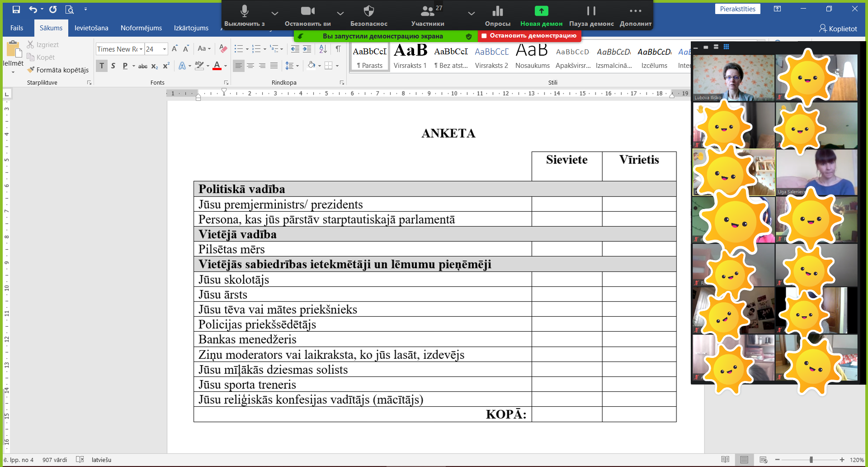
Task: Apply paragraph shading bucket
Action: click(x=311, y=65)
